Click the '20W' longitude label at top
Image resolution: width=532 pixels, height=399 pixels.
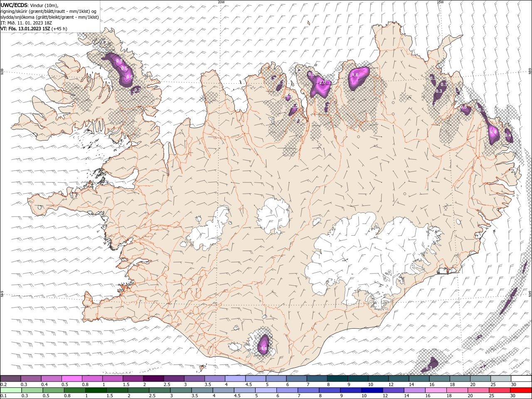coord(221,2)
